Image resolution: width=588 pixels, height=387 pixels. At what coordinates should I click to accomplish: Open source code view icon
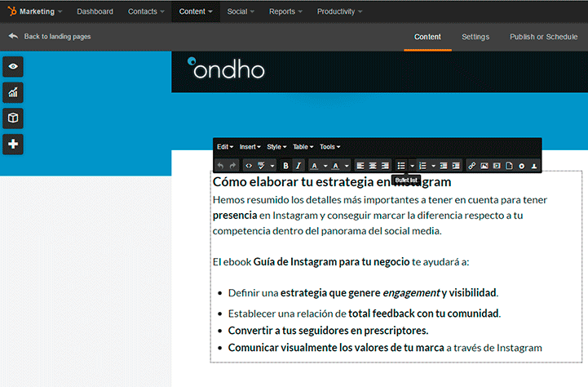click(x=249, y=166)
